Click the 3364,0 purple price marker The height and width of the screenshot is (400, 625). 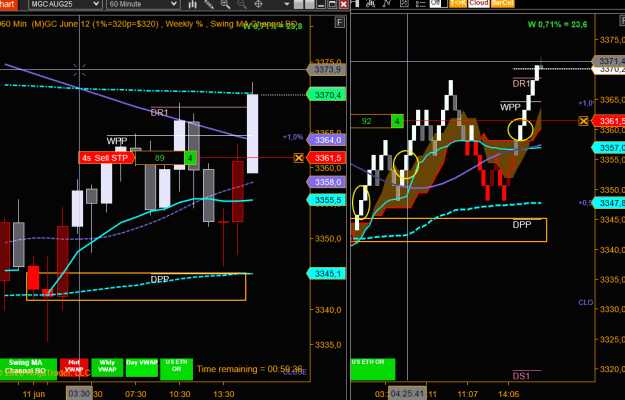[x=326, y=140]
